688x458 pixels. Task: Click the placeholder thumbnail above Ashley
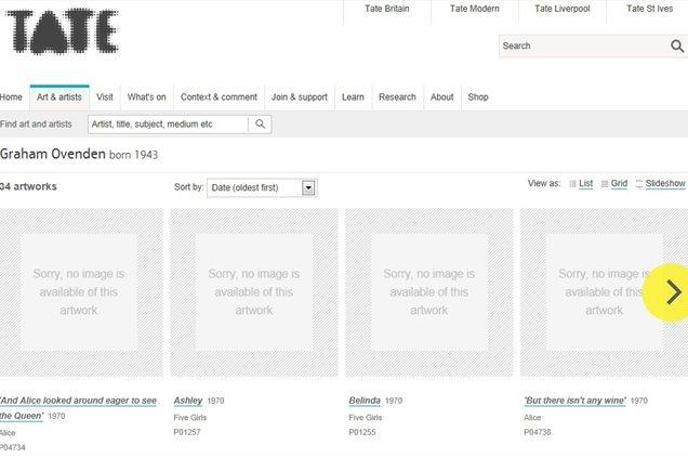pos(254,292)
